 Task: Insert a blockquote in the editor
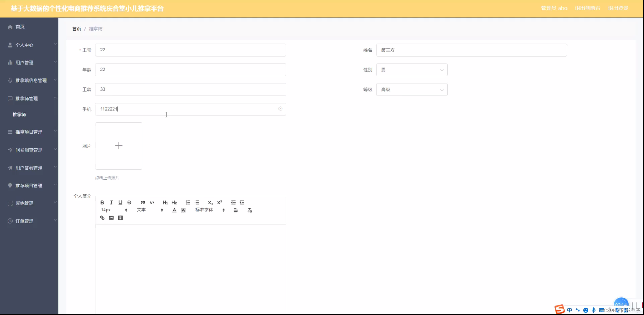click(x=143, y=202)
